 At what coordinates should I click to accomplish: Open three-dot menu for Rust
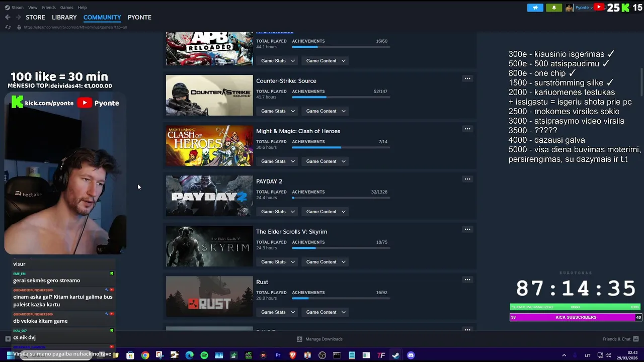(467, 280)
